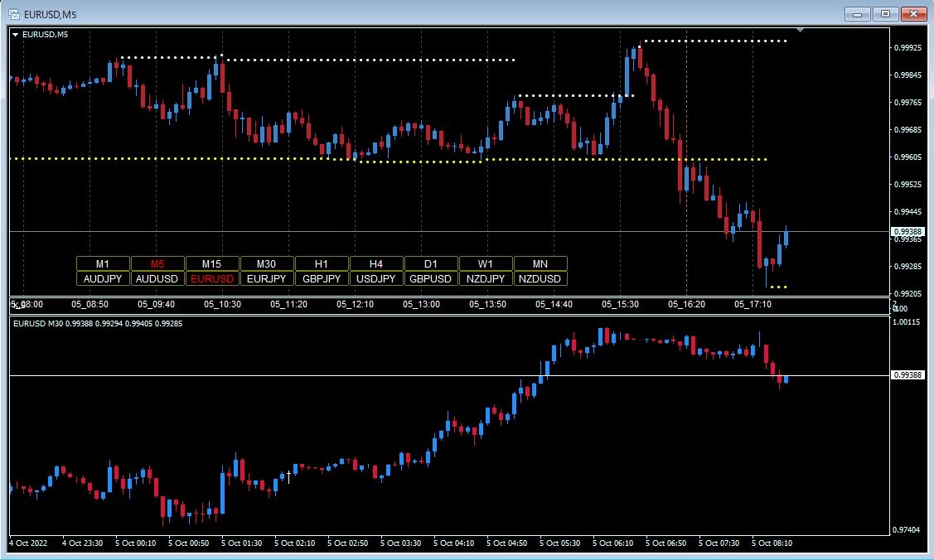Select the NZDUSD symbol button

tap(540, 278)
